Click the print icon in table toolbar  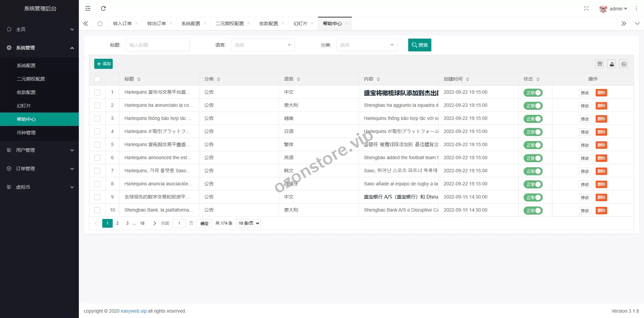coord(624,64)
